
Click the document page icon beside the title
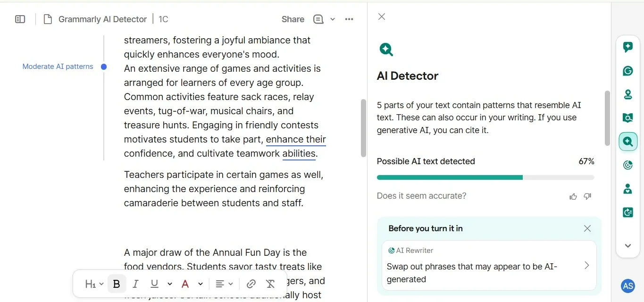[x=48, y=19]
